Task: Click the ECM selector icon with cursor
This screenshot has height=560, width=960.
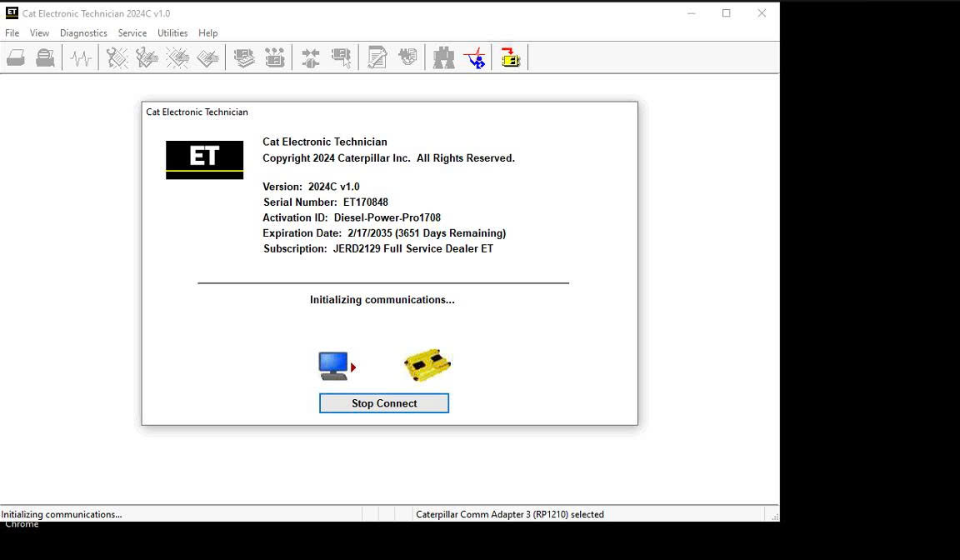Action: tap(341, 58)
